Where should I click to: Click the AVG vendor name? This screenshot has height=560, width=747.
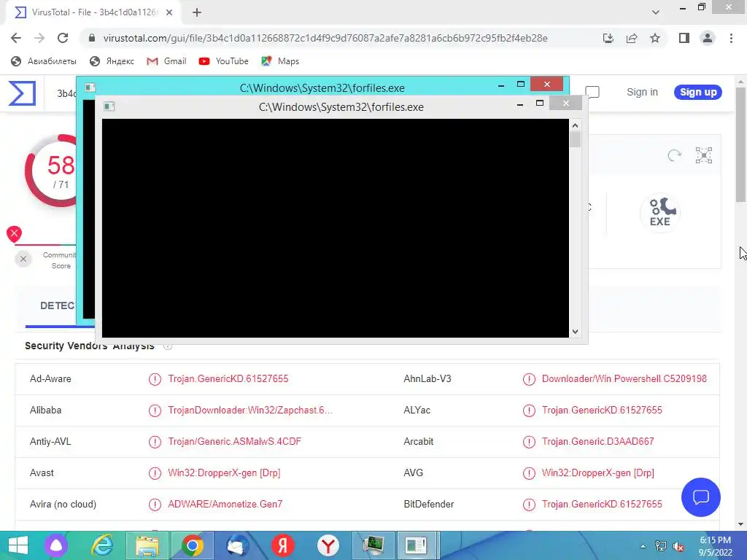413,472
